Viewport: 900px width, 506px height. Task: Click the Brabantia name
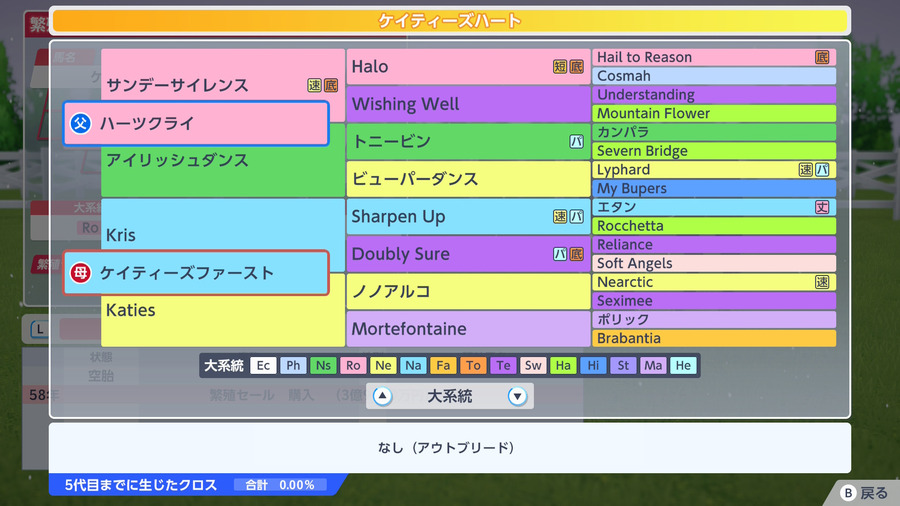point(629,338)
